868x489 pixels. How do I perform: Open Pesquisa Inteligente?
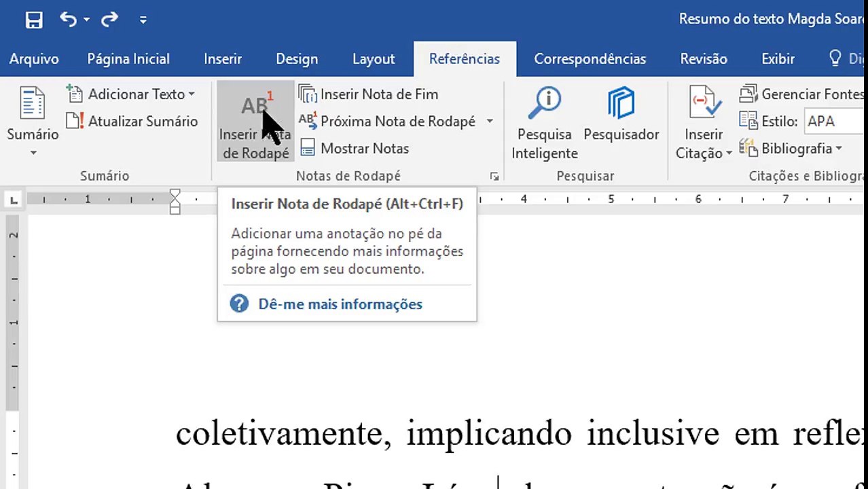click(x=544, y=122)
